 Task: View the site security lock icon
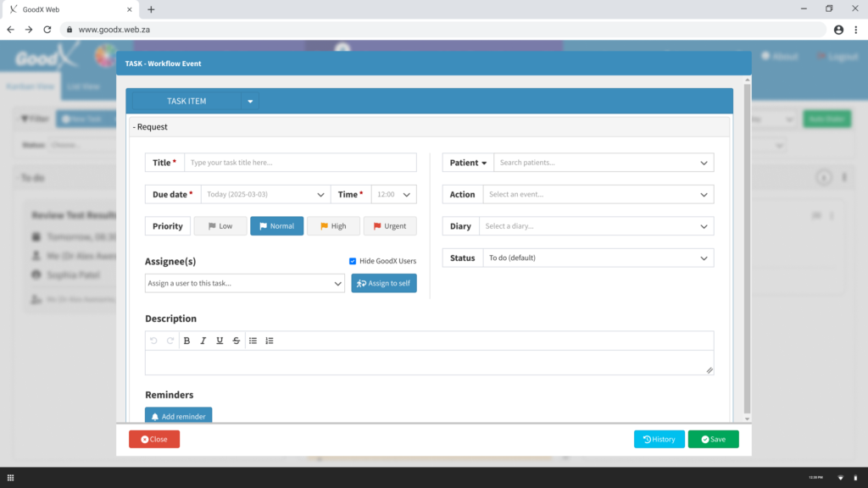[70, 30]
